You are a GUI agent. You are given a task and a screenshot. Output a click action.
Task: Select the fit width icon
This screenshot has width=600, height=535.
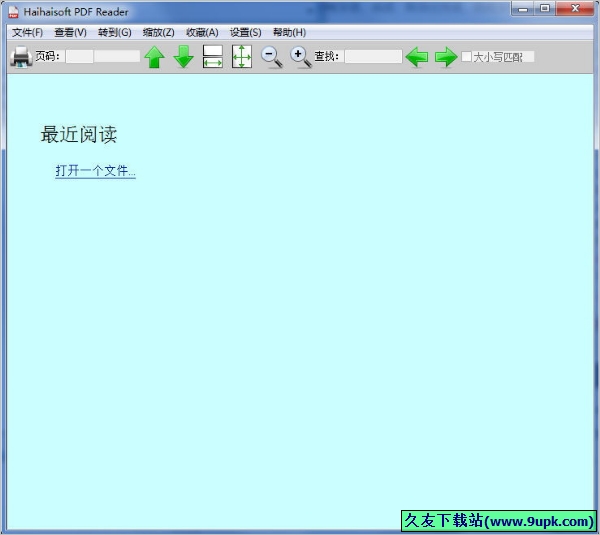[x=213, y=57]
